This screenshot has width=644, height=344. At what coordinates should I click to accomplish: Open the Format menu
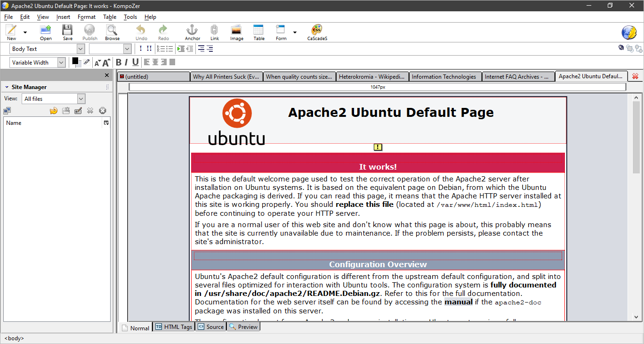pos(87,17)
